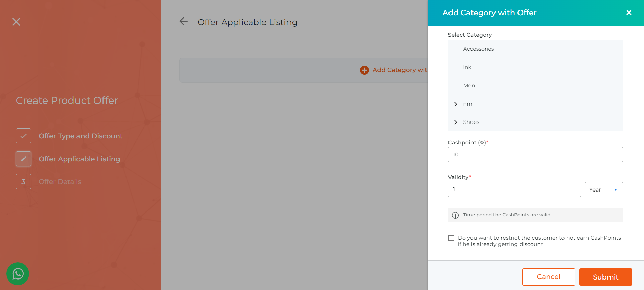Screen dimensions: 644x290
Task: Close the Add Category with Offer panel
Action: (629, 13)
